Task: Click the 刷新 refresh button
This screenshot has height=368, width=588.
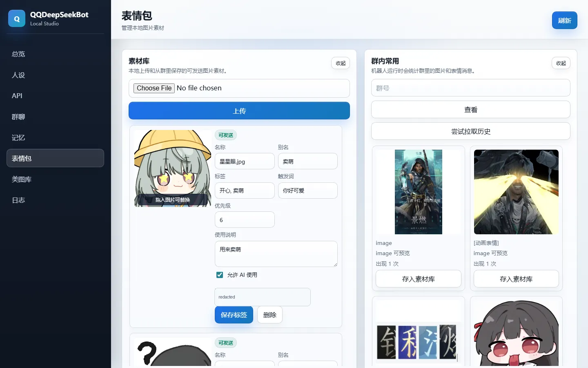Action: [x=564, y=20]
